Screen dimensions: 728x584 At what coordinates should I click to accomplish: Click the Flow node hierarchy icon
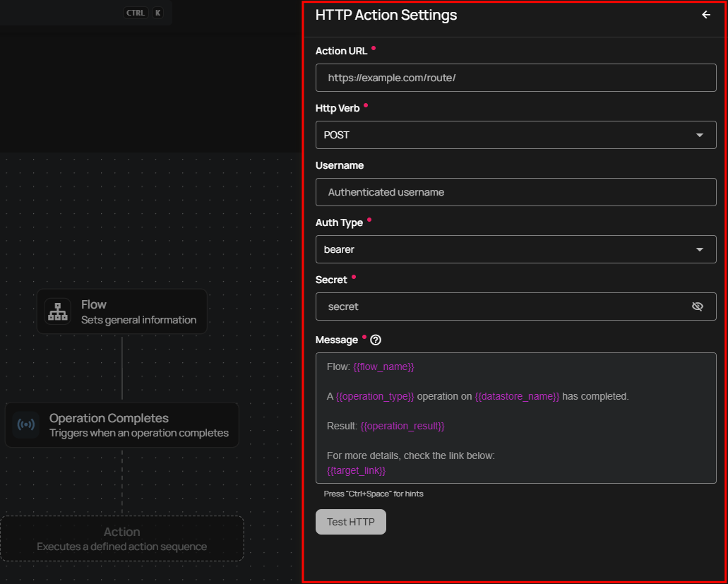click(x=57, y=311)
